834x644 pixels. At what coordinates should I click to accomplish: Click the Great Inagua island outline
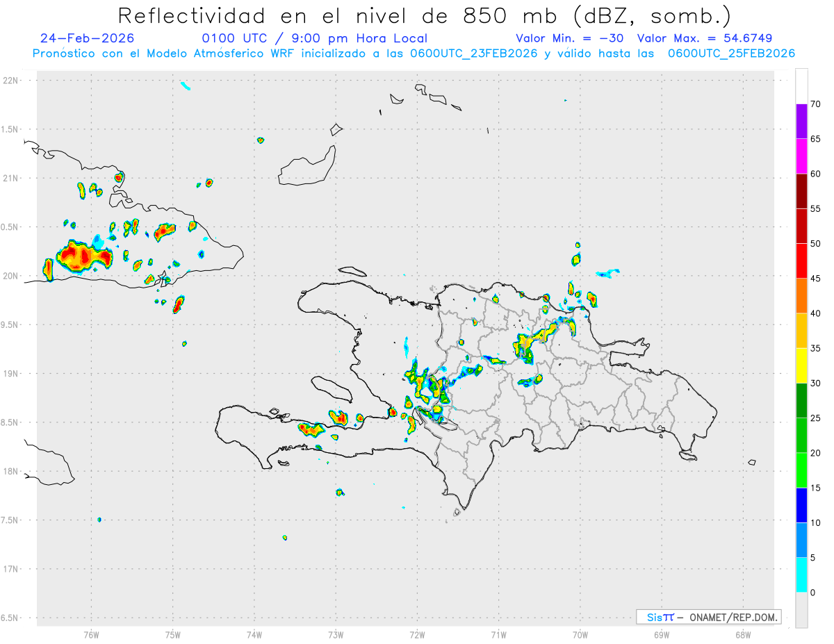[307, 167]
